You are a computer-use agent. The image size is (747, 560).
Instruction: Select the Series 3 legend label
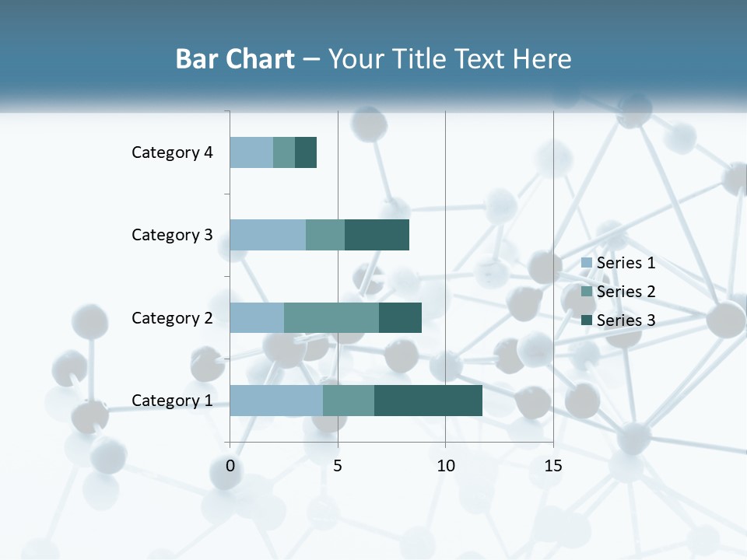626,320
